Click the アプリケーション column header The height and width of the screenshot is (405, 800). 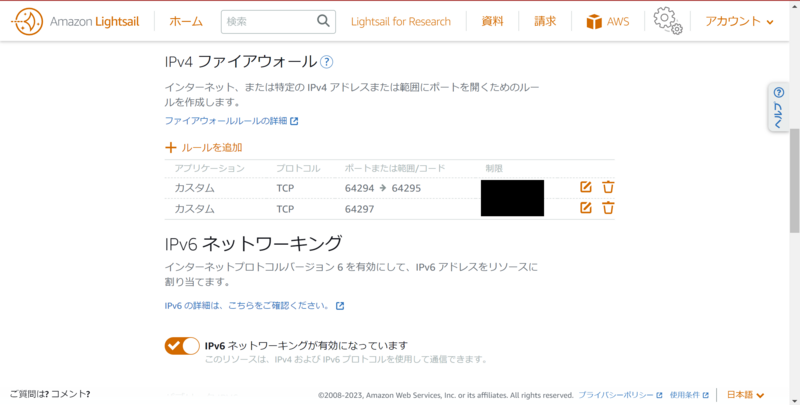tap(209, 168)
